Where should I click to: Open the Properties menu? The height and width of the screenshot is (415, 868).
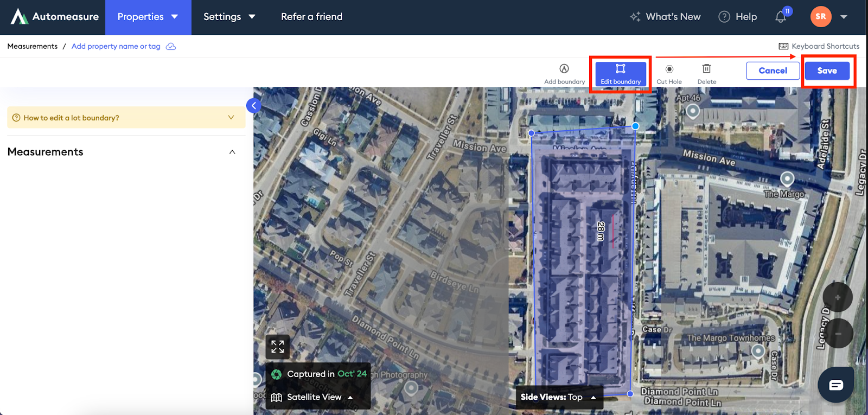coord(148,17)
